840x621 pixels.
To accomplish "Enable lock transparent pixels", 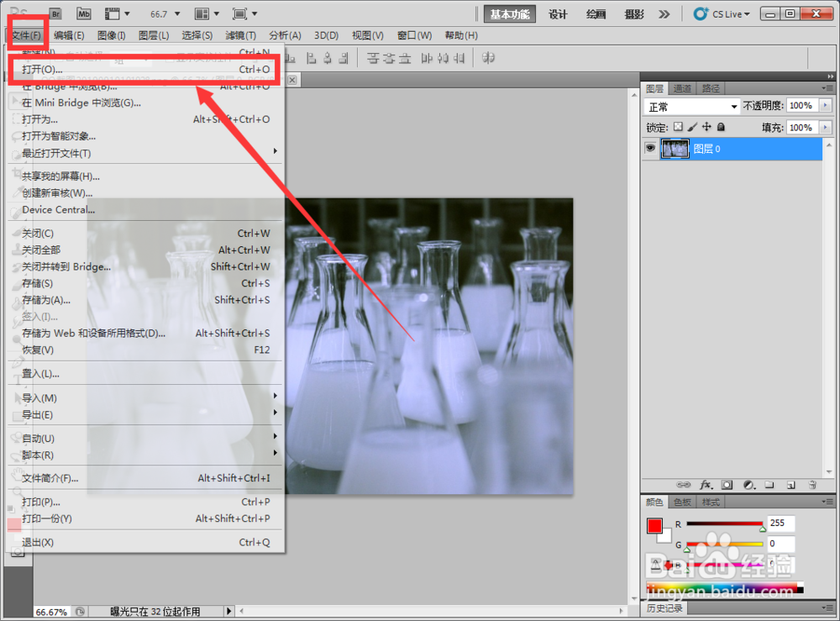I will point(676,127).
